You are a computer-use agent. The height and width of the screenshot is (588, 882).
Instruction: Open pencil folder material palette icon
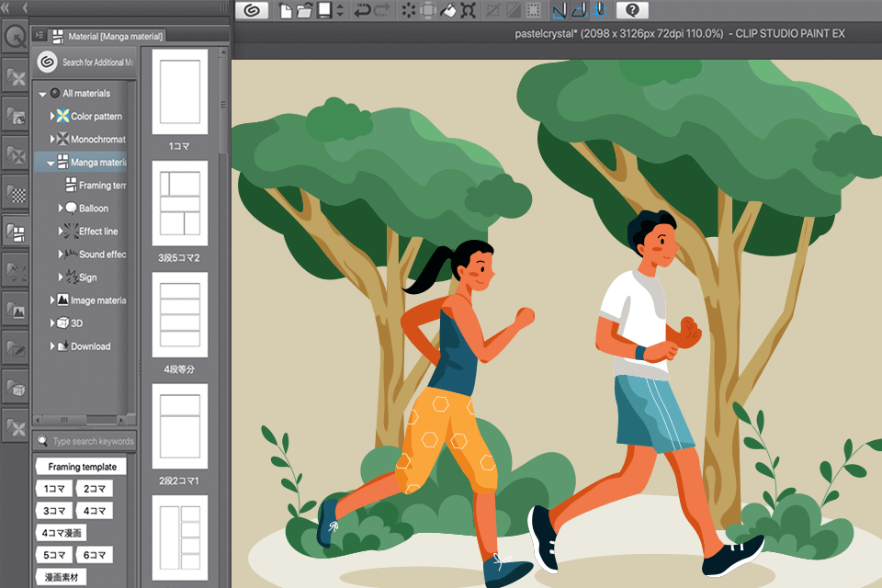point(16,349)
